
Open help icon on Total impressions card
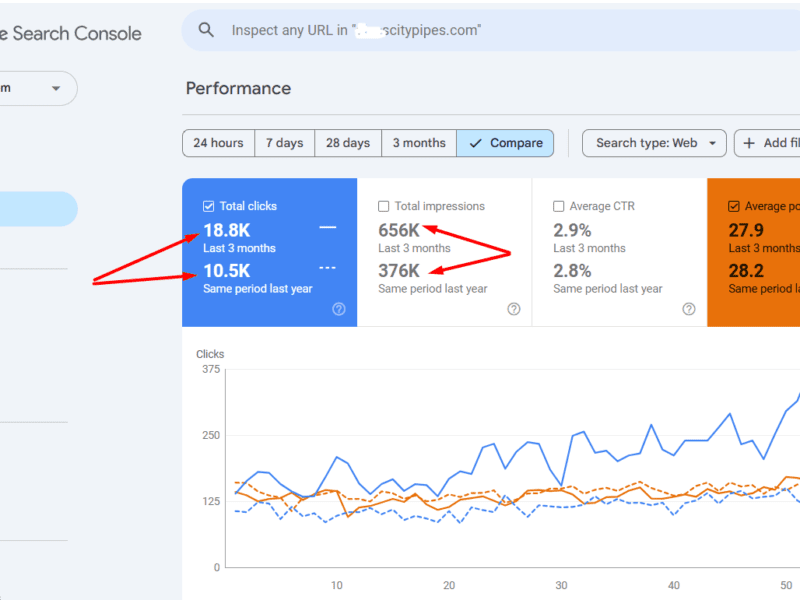click(x=514, y=309)
